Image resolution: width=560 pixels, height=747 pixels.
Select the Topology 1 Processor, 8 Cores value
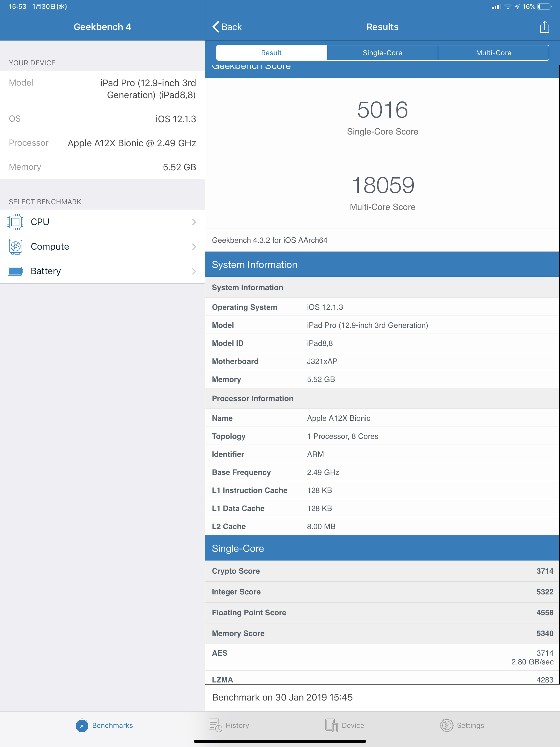click(x=343, y=436)
